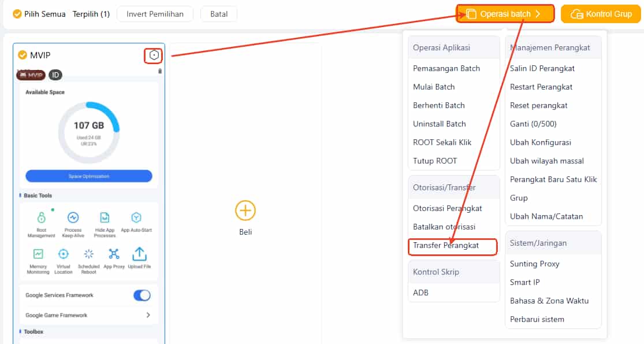Select Hide App Processes icon

[x=105, y=218]
